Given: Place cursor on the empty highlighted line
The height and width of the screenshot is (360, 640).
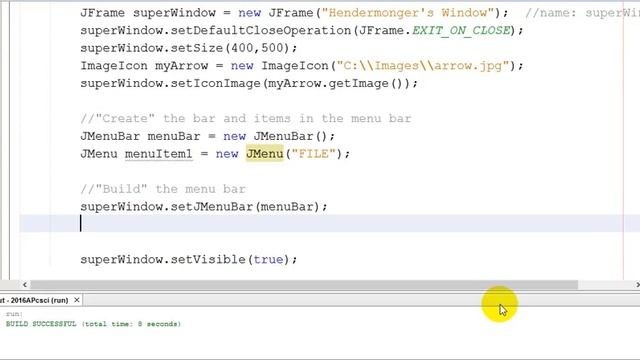Looking at the screenshot, I should [330, 224].
